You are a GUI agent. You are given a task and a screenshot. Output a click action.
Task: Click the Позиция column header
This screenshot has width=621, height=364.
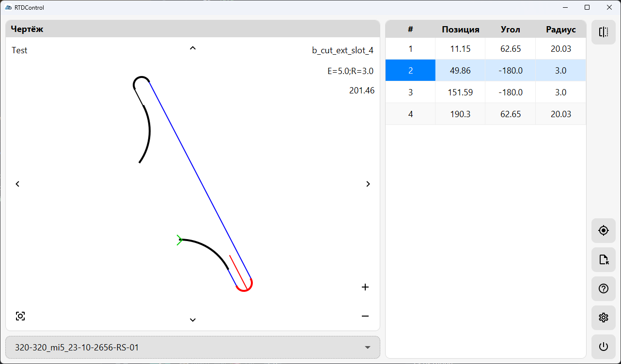click(x=460, y=30)
